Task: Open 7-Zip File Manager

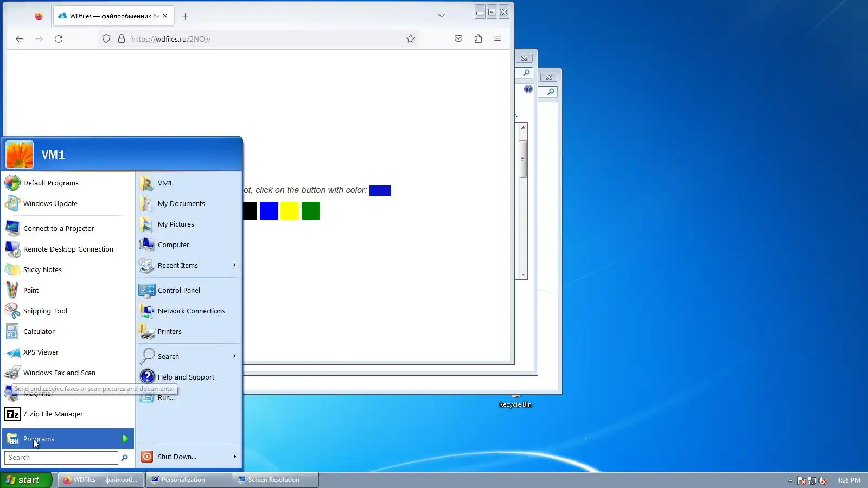Action: point(68,414)
